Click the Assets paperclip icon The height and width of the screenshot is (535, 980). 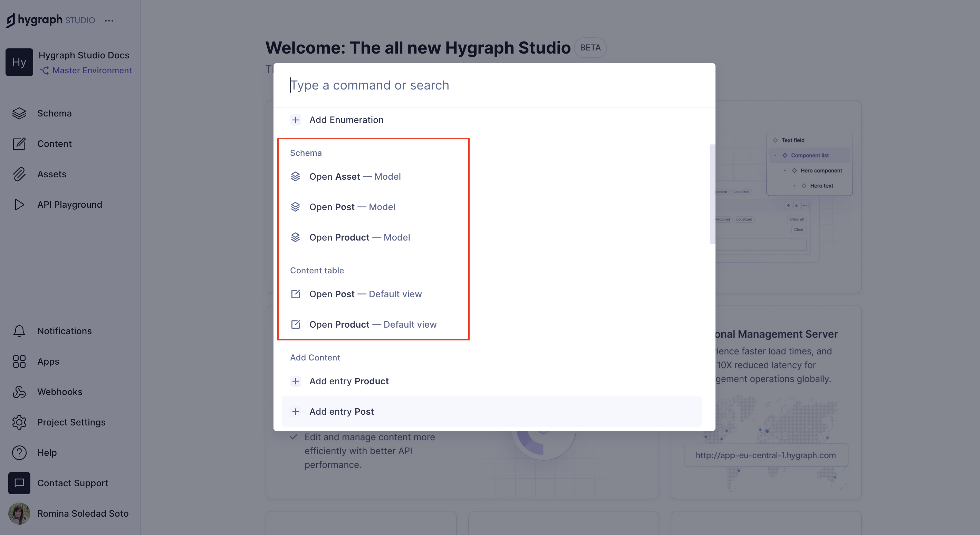pyautogui.click(x=19, y=175)
